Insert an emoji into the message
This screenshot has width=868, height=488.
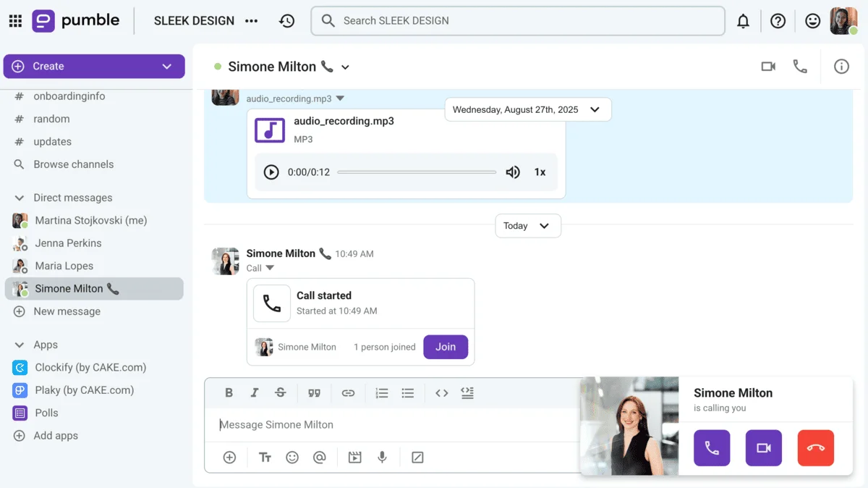click(292, 457)
